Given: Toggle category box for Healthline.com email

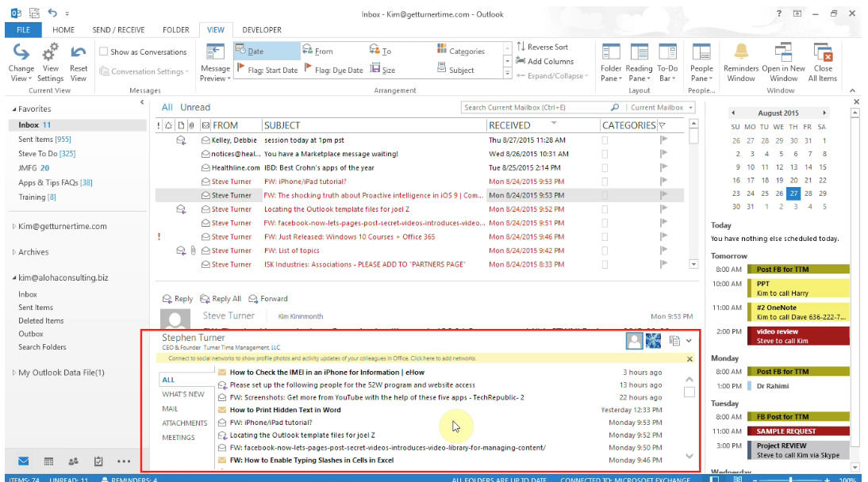Looking at the screenshot, I should click(x=605, y=168).
